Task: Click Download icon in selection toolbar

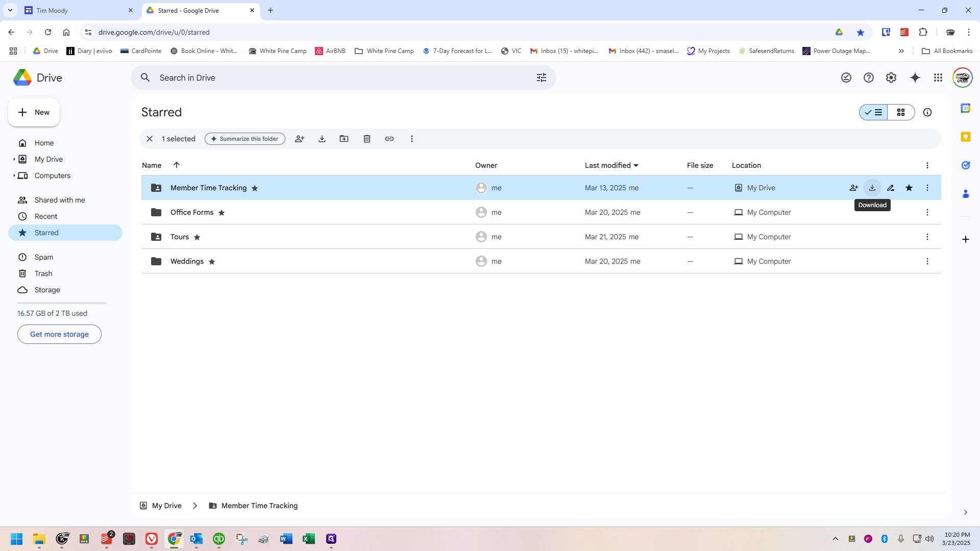Action: (x=322, y=139)
